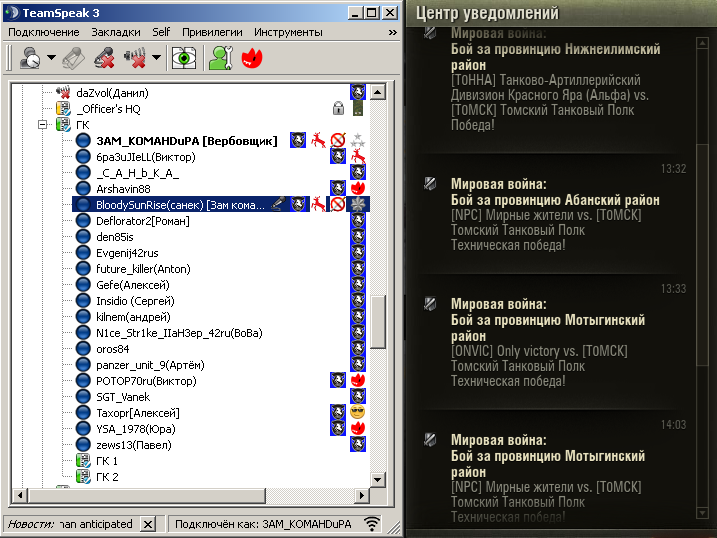Select user 6pa3uJIeLL(Виктор)
This screenshot has height=538, width=717.
(x=146, y=157)
